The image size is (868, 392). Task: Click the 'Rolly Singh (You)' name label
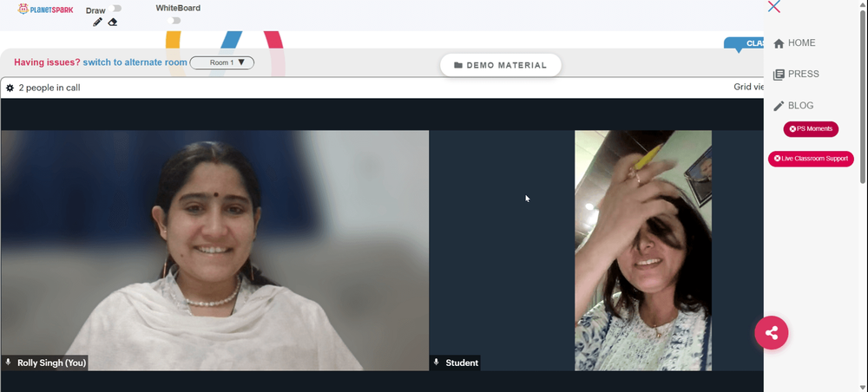51,363
